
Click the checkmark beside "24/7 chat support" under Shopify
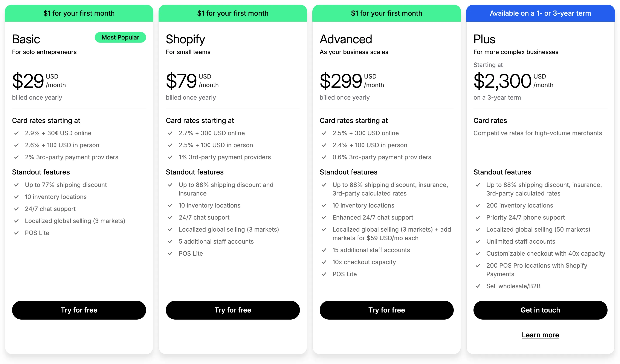[171, 217]
